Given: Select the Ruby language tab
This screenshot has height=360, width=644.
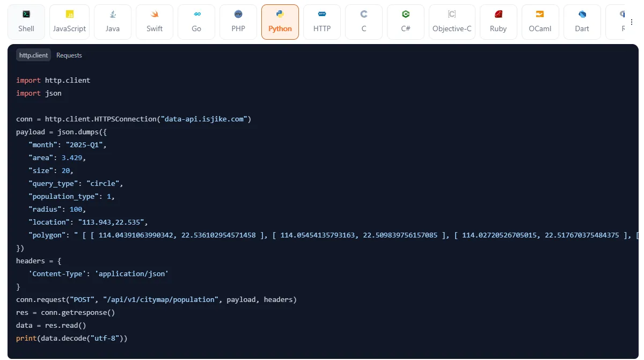Looking at the screenshot, I should [x=499, y=22].
